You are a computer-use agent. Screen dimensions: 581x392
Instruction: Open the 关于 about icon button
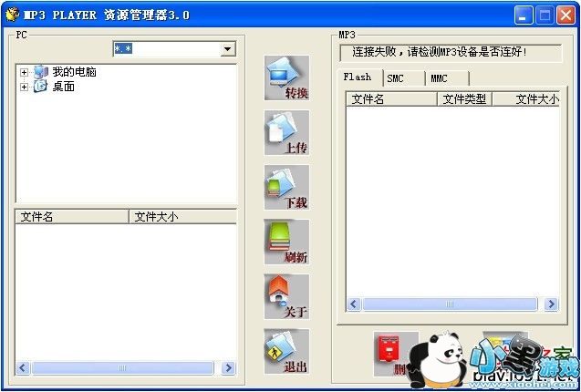point(286,297)
